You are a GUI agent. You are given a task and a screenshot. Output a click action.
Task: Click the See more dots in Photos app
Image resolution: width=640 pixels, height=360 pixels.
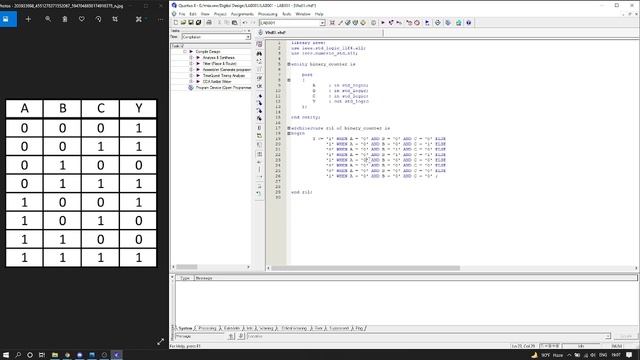click(x=160, y=19)
